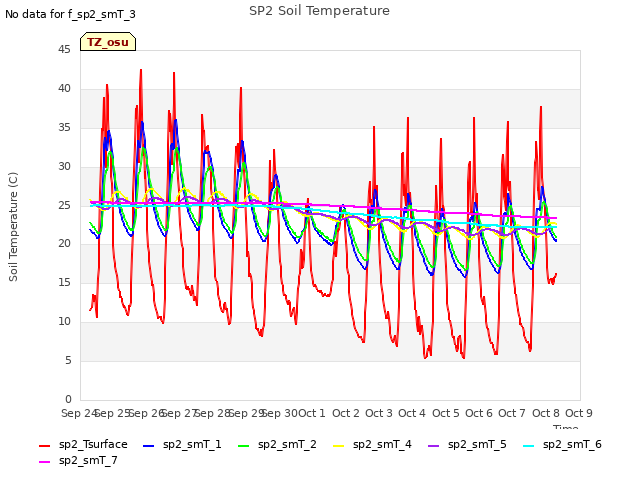Click the red sp2_Tsurface legend swatch
This screenshot has width=640, height=480.
tap(44, 446)
